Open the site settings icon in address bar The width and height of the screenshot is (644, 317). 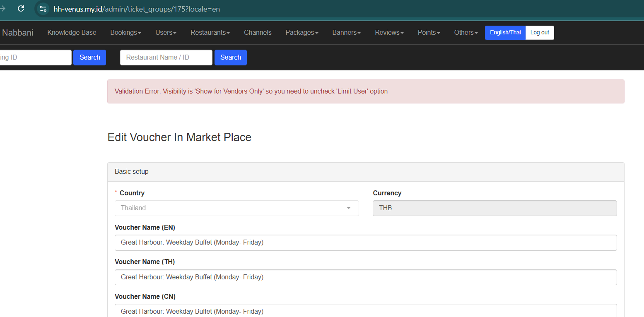[x=43, y=9]
